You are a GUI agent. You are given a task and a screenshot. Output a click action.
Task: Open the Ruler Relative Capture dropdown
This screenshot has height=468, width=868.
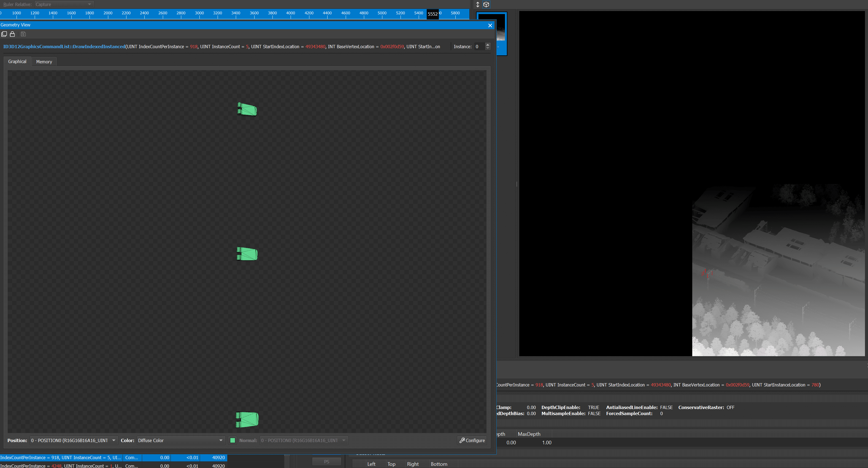click(x=64, y=4)
